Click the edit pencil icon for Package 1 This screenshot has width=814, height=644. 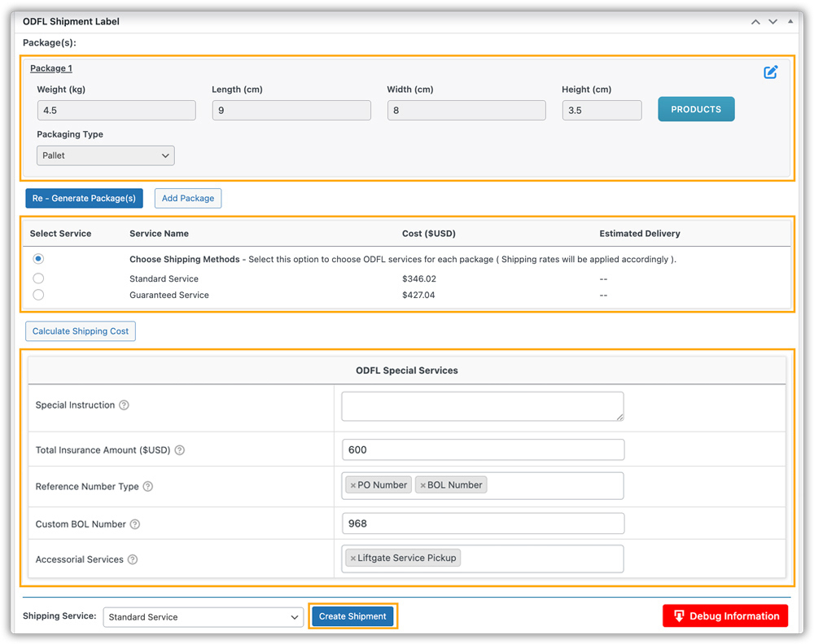(771, 72)
